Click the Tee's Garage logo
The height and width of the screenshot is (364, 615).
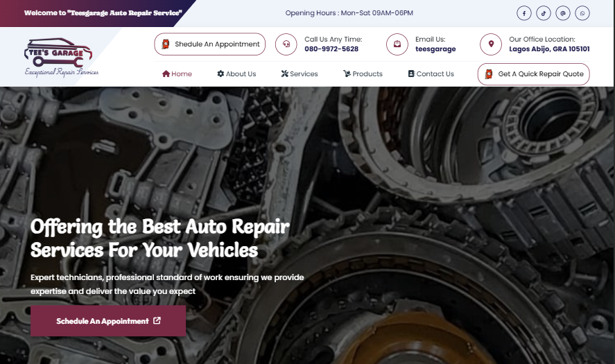click(61, 58)
